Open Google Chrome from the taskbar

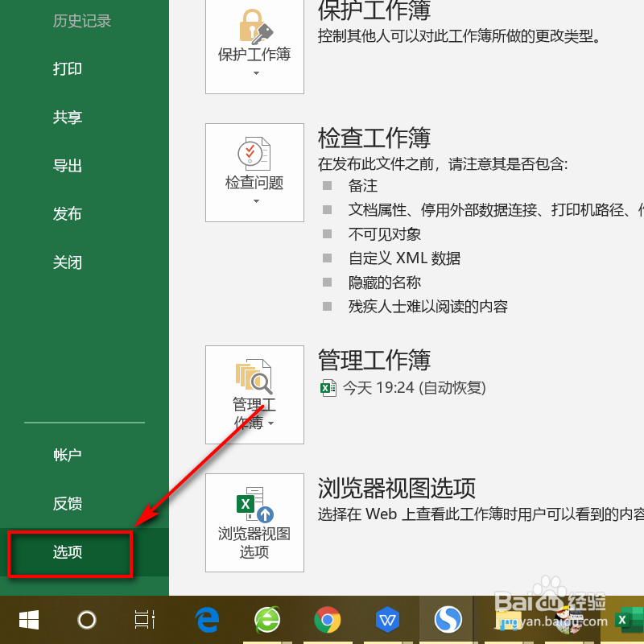pos(328,620)
